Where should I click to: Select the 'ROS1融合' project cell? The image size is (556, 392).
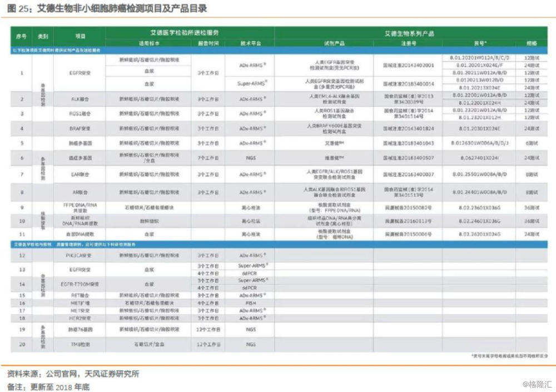[x=80, y=114]
